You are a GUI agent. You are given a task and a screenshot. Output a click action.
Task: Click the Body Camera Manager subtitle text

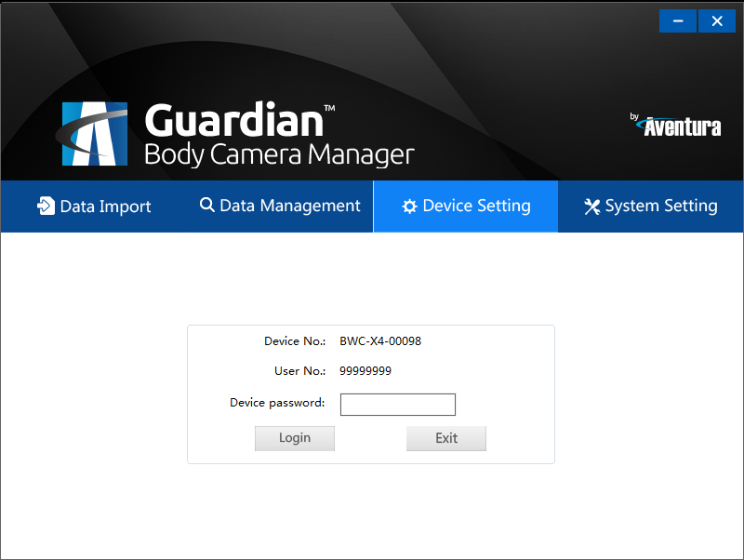pyautogui.click(x=278, y=154)
